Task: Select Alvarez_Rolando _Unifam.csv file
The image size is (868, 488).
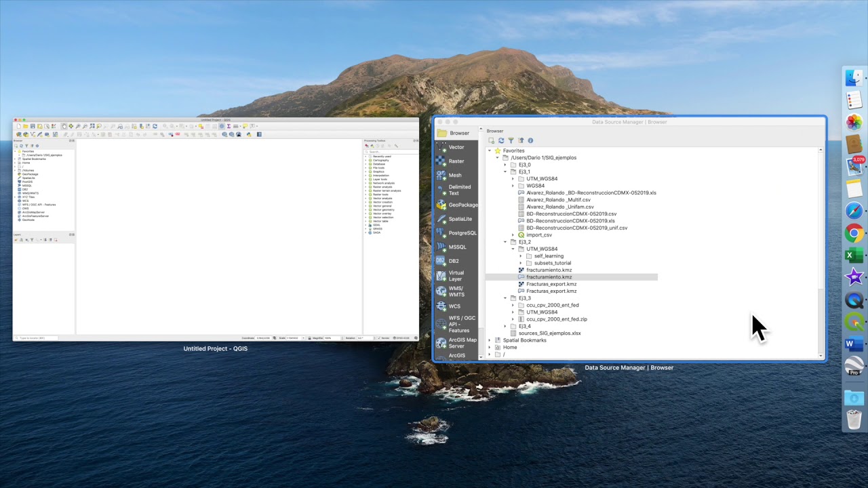Action: (x=559, y=207)
